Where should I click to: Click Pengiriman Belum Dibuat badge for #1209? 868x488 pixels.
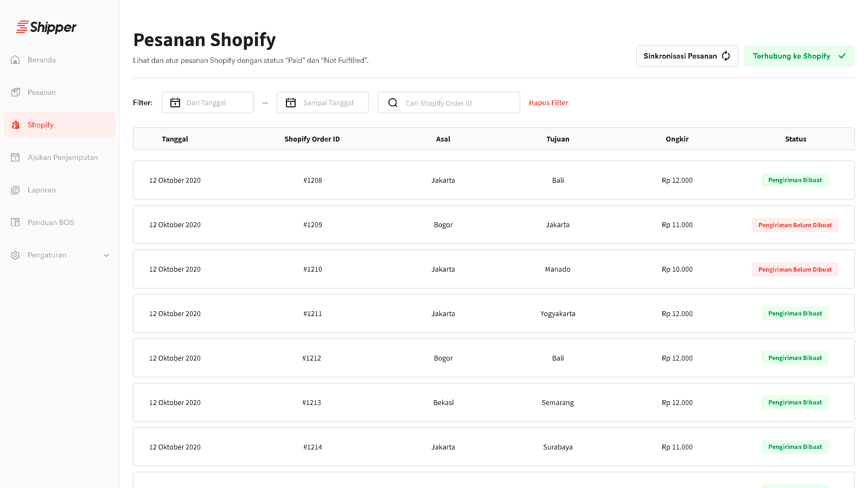click(795, 224)
